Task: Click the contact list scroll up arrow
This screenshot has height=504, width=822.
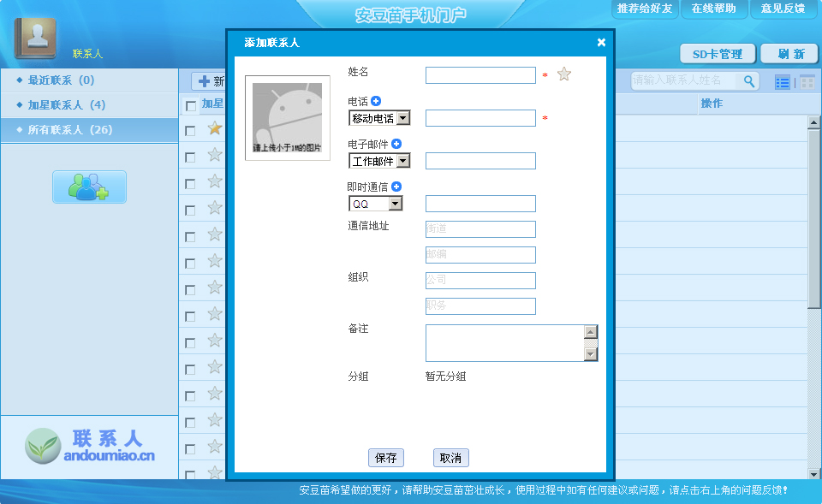Action: tap(813, 122)
